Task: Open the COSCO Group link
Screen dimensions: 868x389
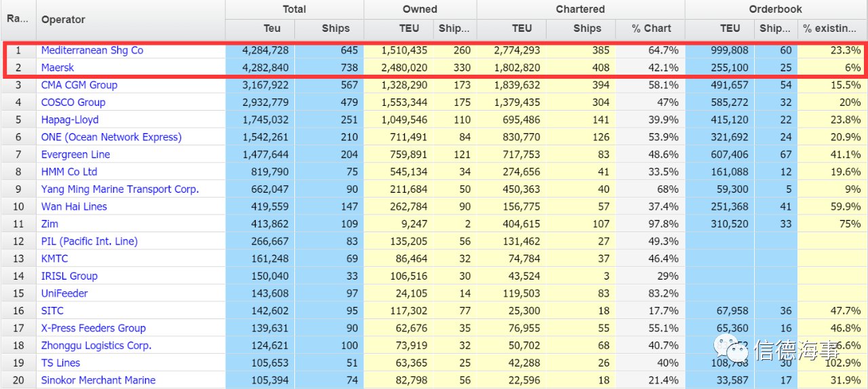Action: tap(73, 103)
